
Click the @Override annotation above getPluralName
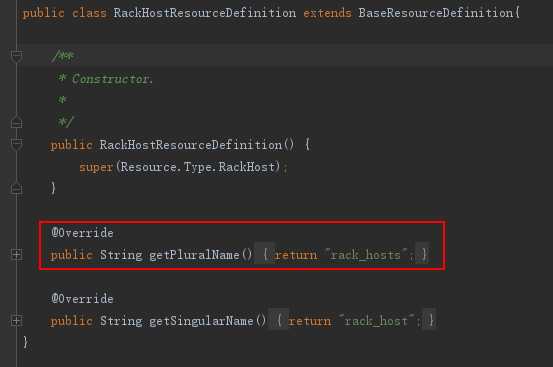(x=83, y=233)
